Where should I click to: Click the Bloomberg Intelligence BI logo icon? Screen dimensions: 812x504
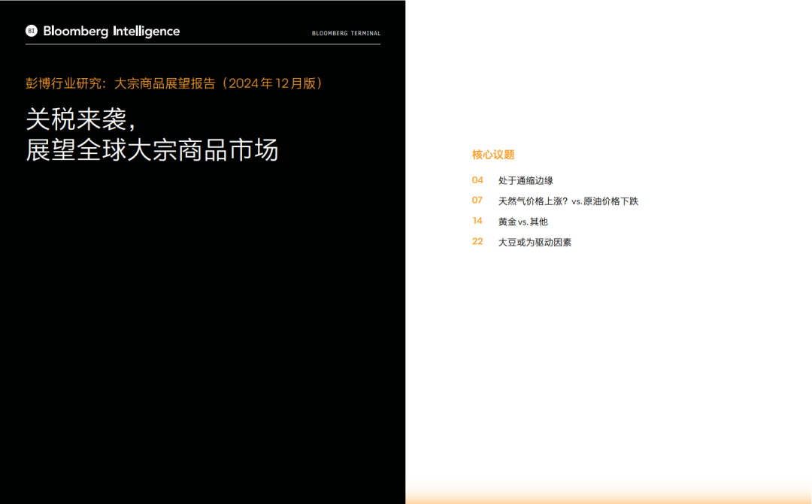click(x=32, y=31)
